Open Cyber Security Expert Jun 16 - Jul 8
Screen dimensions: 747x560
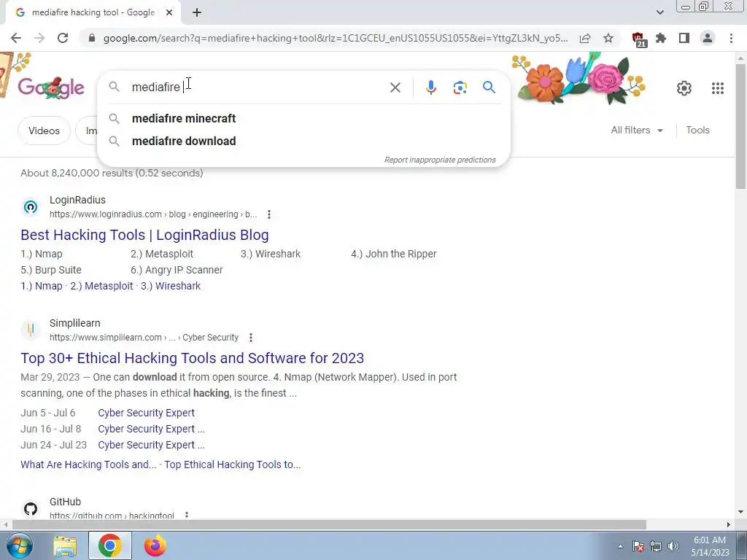pyautogui.click(x=151, y=429)
